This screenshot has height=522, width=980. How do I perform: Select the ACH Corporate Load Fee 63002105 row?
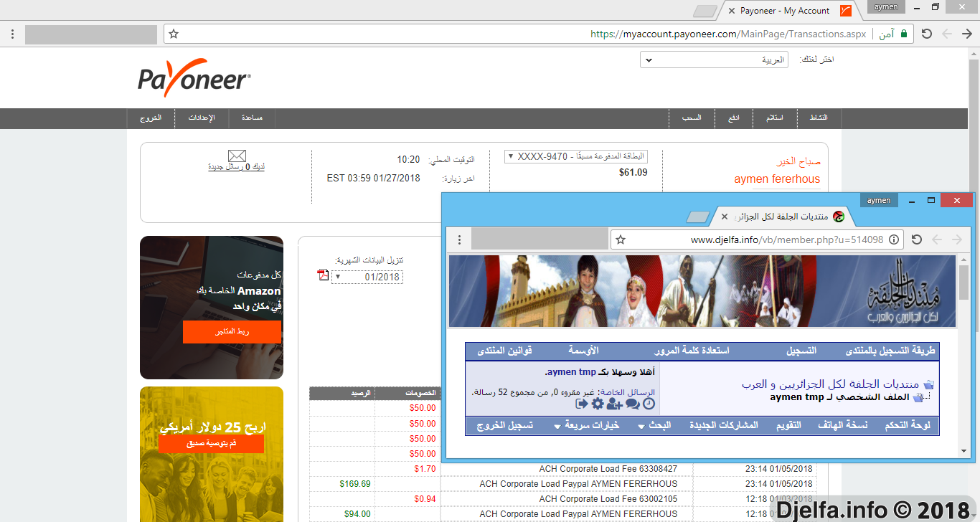[562, 499]
